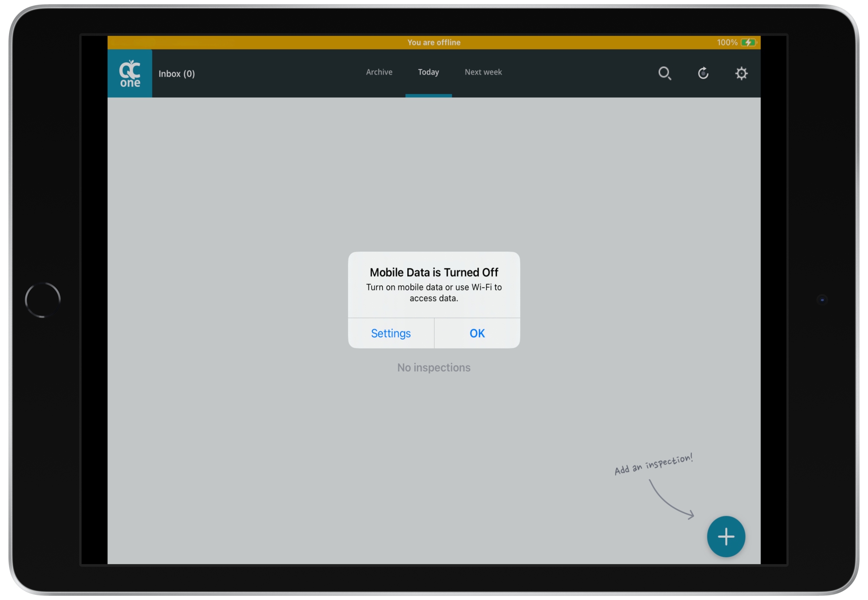868x600 pixels.
Task: Tap the alert message about Wi-Fi
Action: 433,292
